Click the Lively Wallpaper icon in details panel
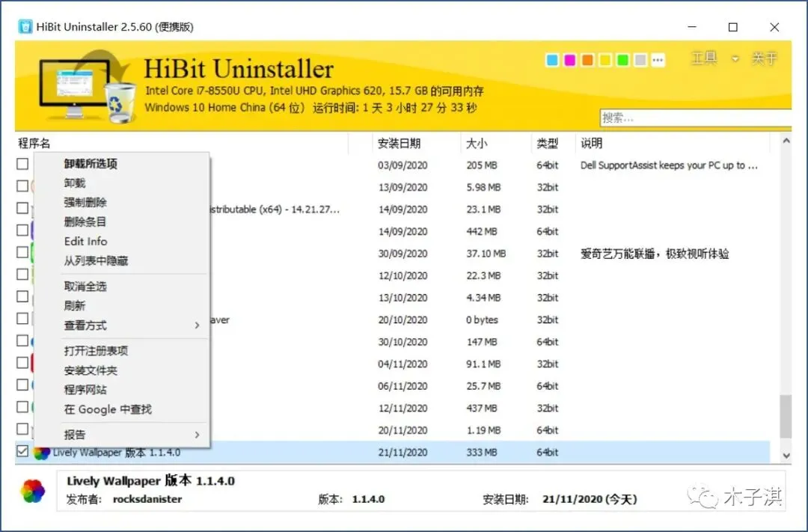The height and width of the screenshot is (532, 808). [x=32, y=491]
